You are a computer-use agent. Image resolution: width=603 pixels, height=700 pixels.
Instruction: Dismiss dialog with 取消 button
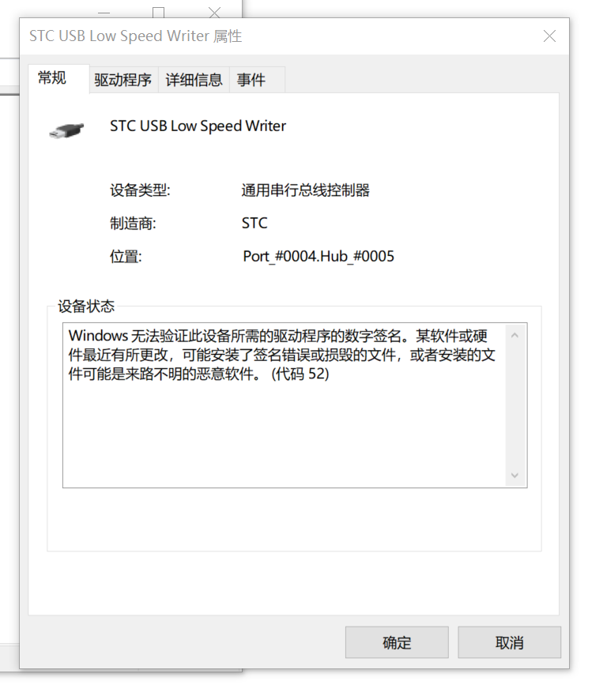click(509, 642)
